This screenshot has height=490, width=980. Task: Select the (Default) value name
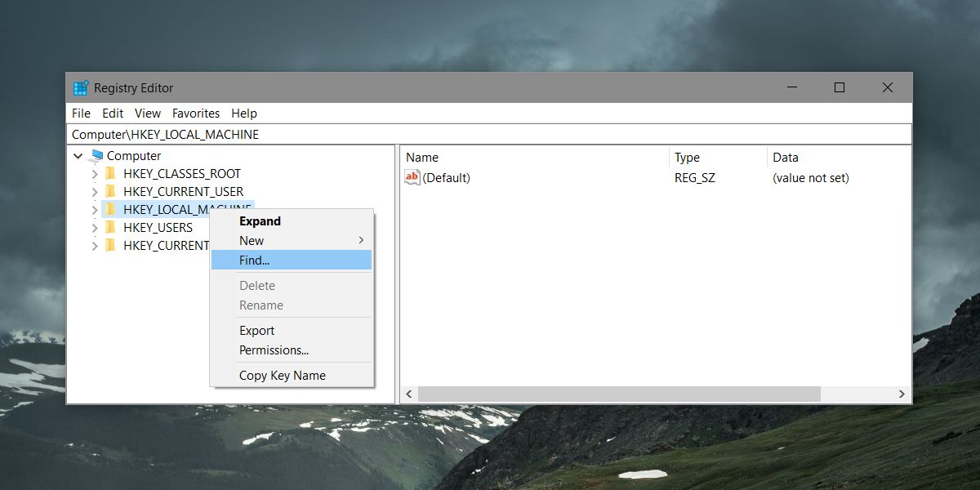[447, 177]
